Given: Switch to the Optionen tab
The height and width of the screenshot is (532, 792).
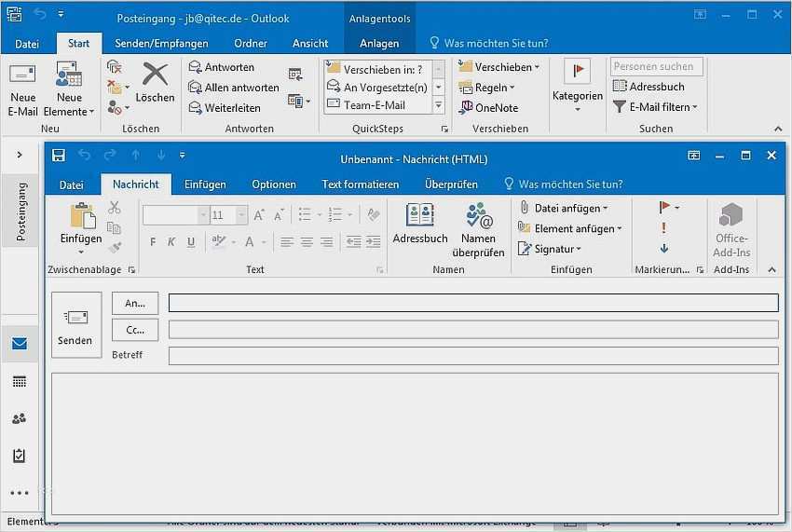Looking at the screenshot, I should [x=274, y=184].
